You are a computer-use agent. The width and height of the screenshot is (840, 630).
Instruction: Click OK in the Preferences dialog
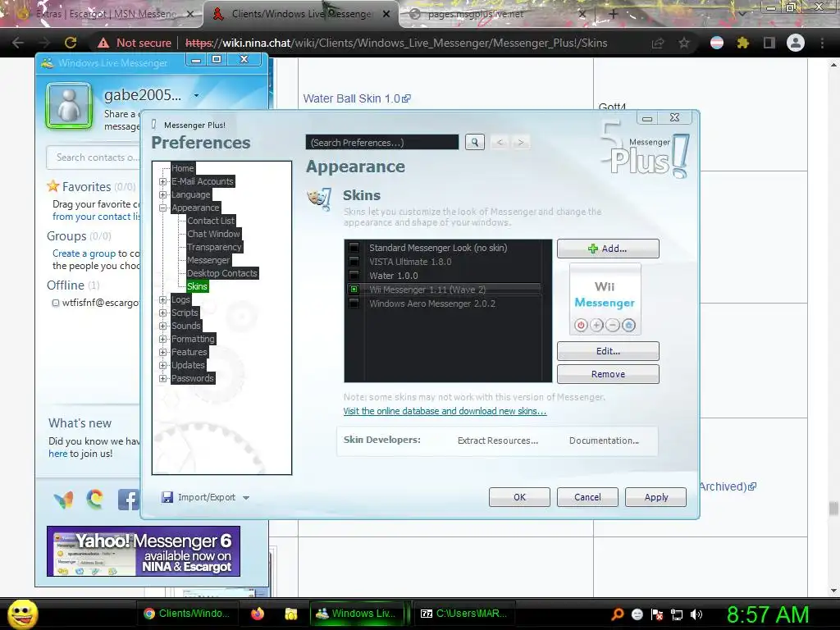click(x=519, y=497)
